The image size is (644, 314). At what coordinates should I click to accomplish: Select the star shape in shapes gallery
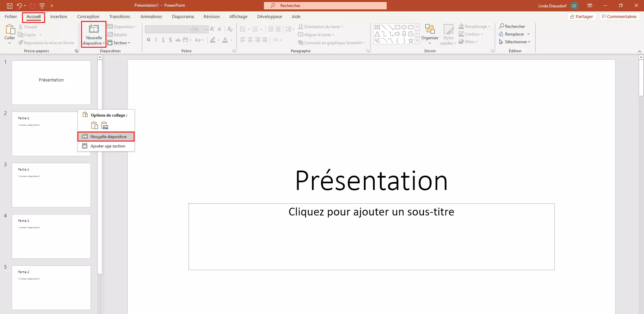tap(411, 41)
